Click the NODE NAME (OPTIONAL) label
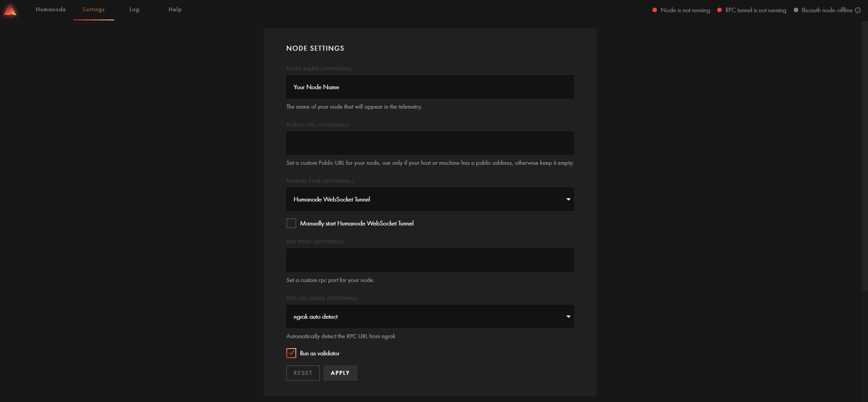The height and width of the screenshot is (402, 868). point(319,69)
